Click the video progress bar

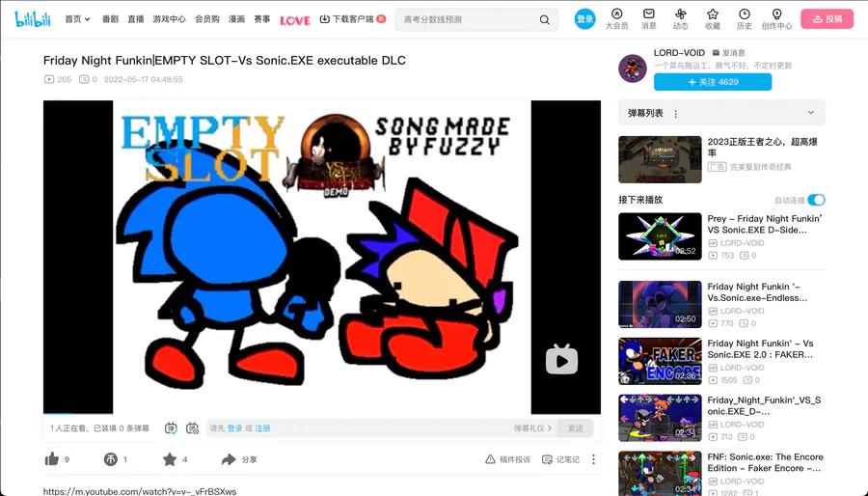(321, 414)
